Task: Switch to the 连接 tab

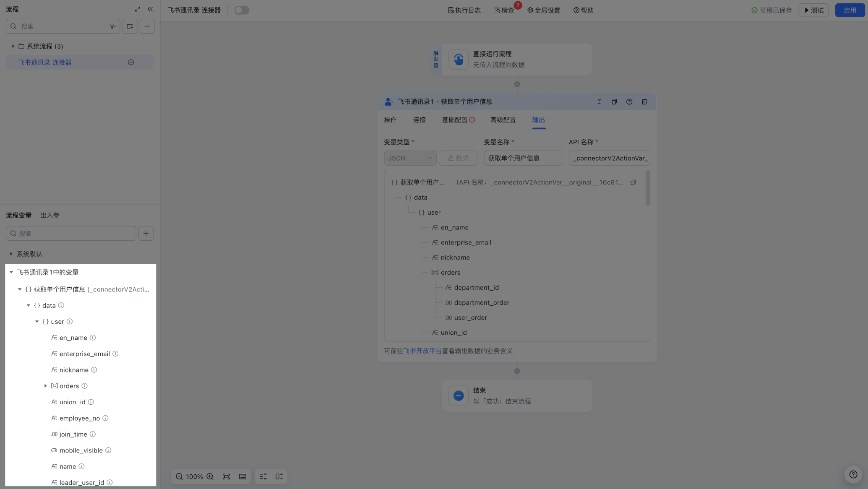Action: (x=419, y=120)
